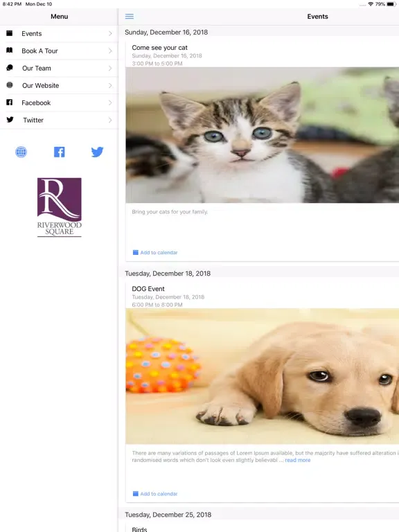Open the Our Team menu item
The width and height of the screenshot is (399, 532).
(x=59, y=68)
